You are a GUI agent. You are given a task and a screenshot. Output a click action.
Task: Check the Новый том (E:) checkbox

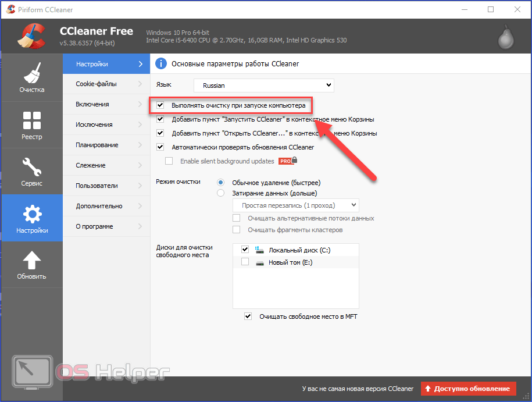245,262
